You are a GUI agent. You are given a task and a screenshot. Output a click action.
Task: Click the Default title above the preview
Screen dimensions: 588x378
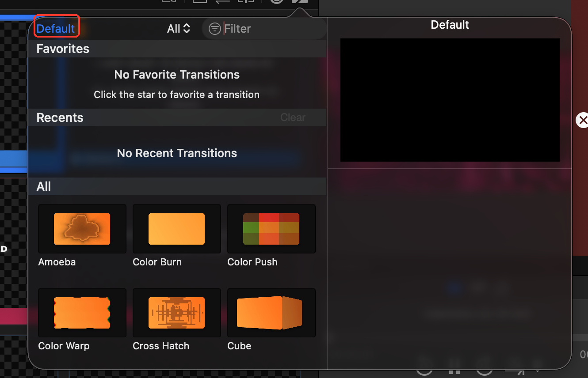450,25
